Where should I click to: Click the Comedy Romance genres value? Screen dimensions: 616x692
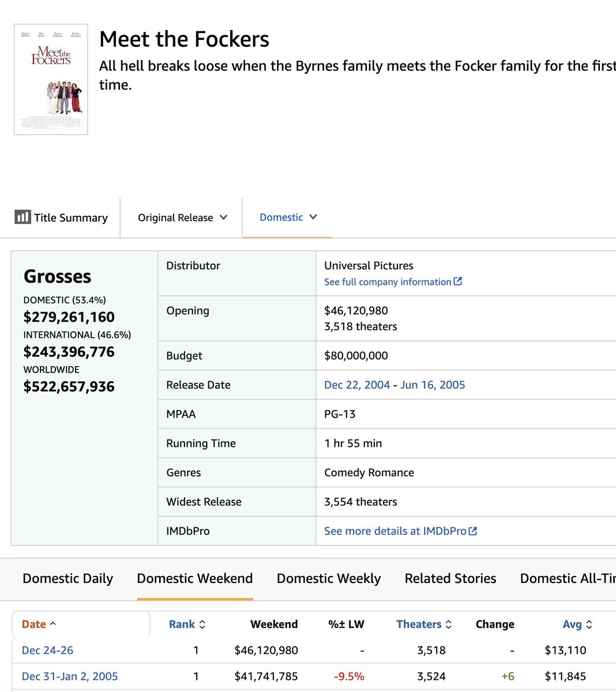point(369,472)
